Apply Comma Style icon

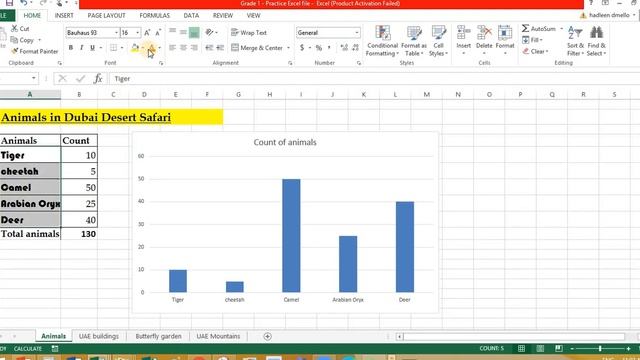click(329, 48)
